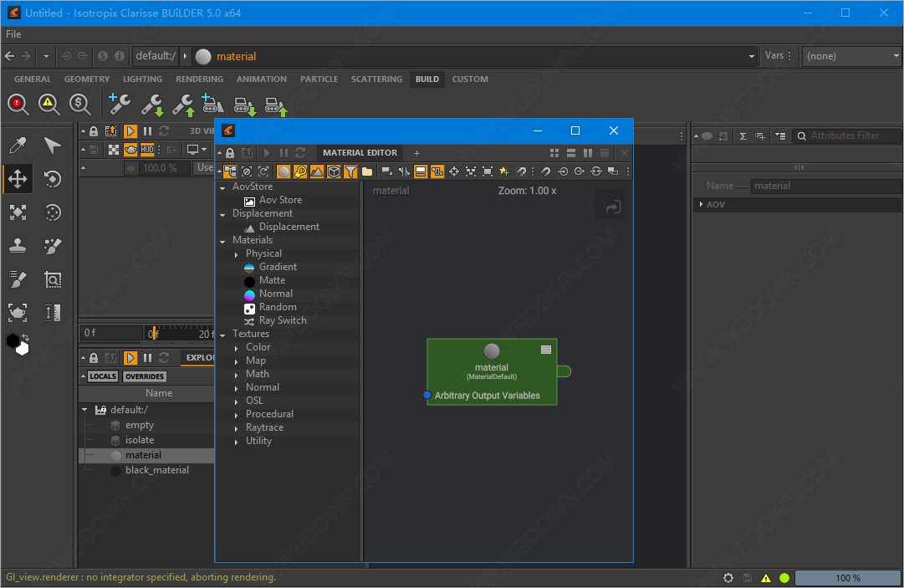This screenshot has height=588, width=904.
Task: Select the arrow selection tool
Action: [x=53, y=145]
